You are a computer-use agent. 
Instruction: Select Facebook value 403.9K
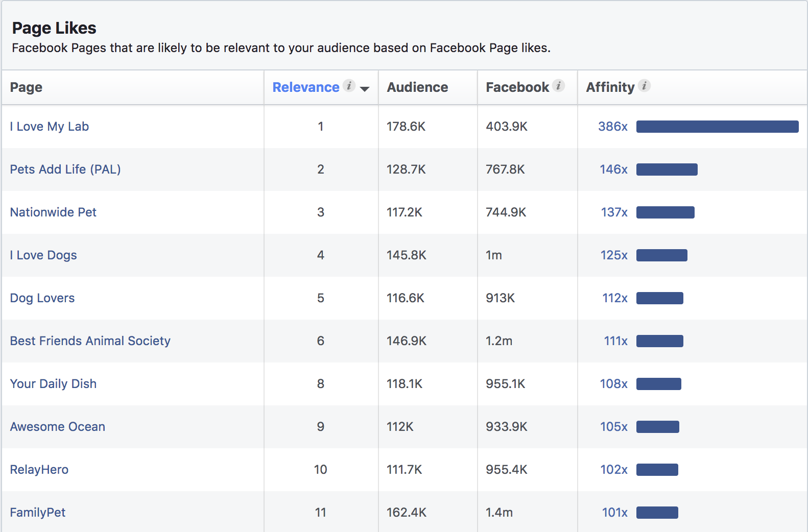[507, 127]
